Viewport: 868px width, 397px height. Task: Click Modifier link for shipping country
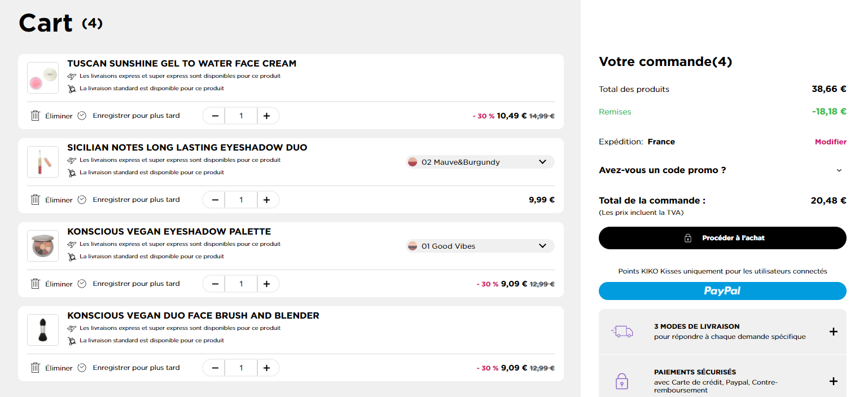tap(830, 142)
